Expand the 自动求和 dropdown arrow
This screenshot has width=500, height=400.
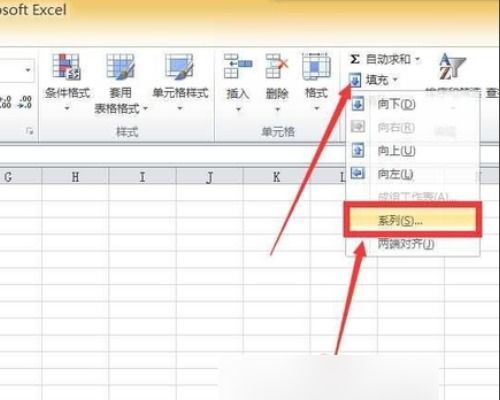[x=417, y=60]
